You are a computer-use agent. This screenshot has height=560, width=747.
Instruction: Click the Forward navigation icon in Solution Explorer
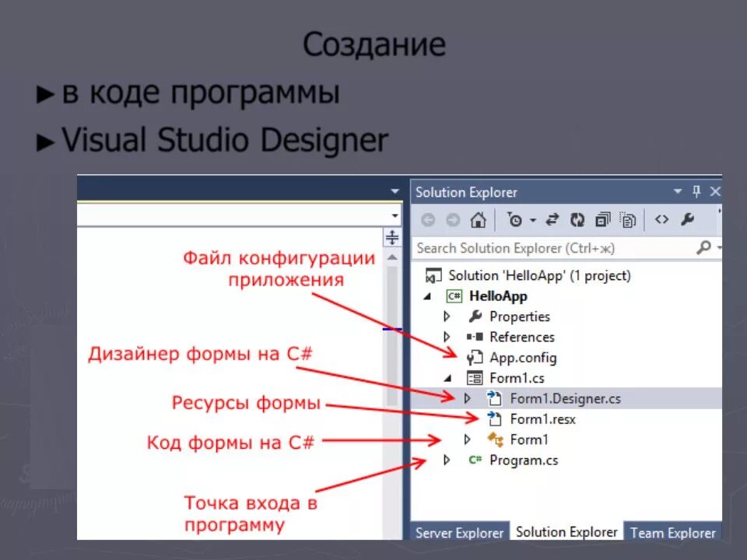point(453,220)
